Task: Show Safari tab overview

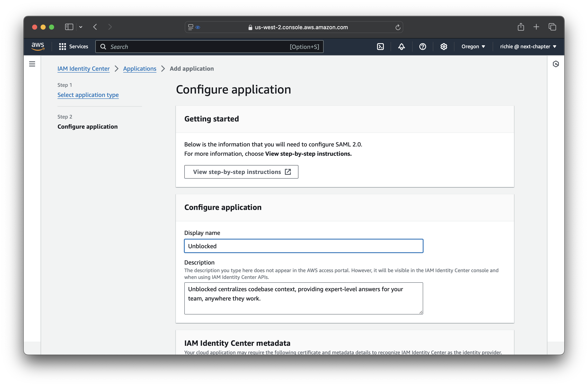Action: [x=552, y=27]
